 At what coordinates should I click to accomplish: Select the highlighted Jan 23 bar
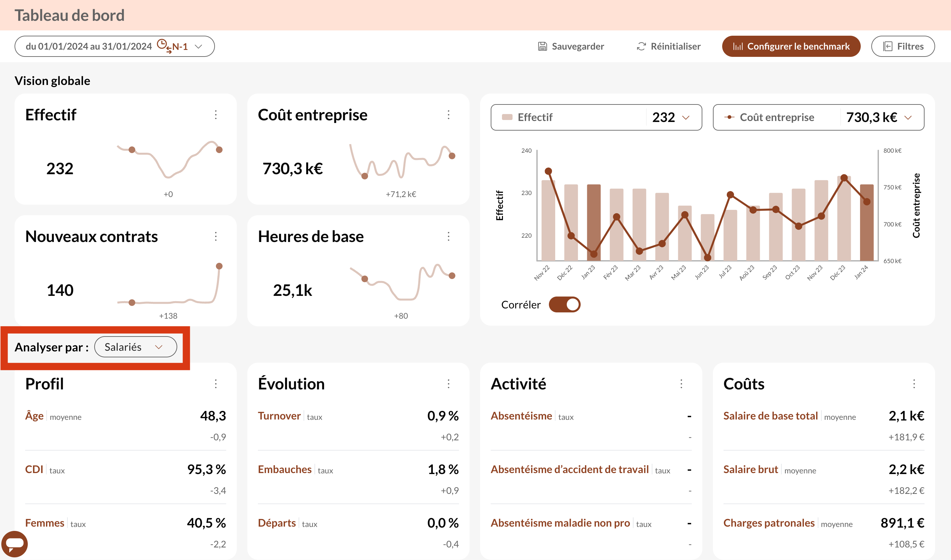coord(594,222)
